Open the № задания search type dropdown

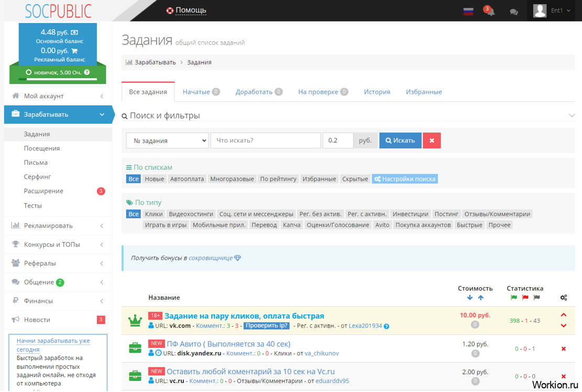click(x=168, y=140)
